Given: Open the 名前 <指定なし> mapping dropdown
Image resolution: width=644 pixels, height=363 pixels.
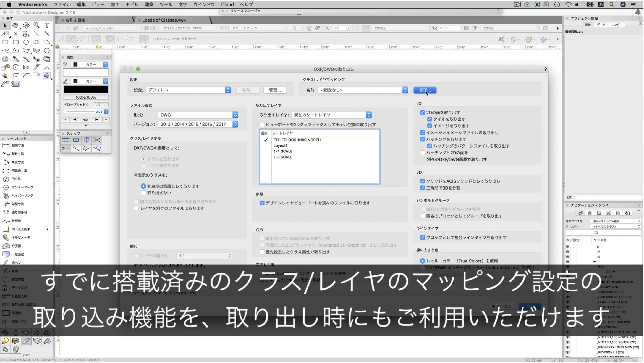Looking at the screenshot, I should 363,90.
